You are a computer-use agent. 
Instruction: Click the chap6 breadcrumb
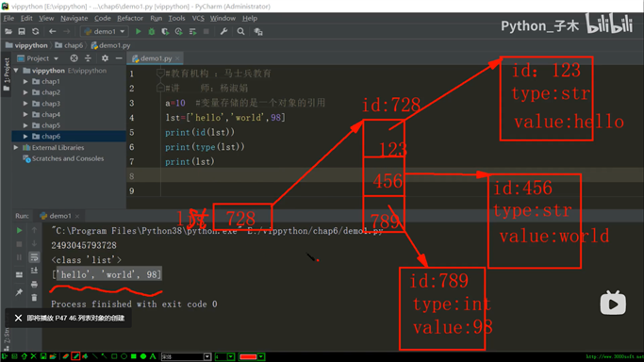point(70,45)
